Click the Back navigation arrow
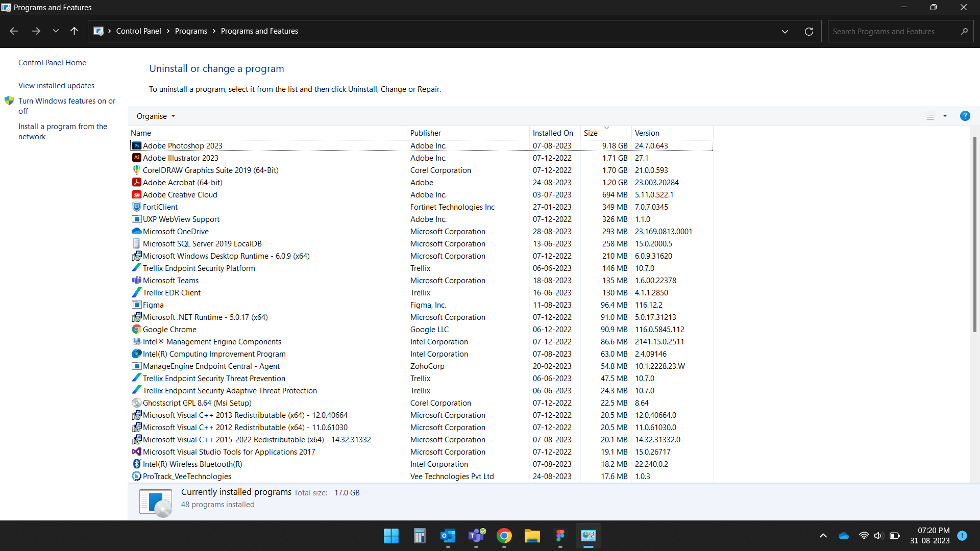 click(13, 31)
